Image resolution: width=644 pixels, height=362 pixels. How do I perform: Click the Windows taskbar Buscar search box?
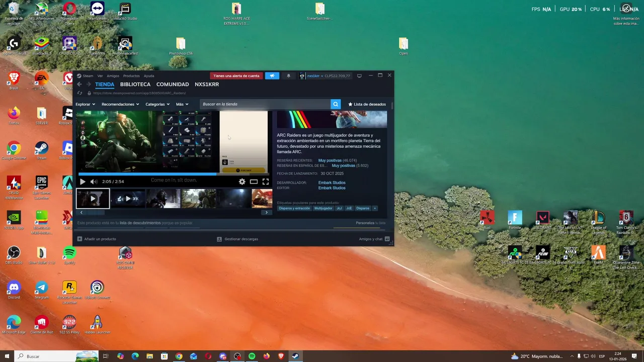pyautogui.click(x=55, y=356)
